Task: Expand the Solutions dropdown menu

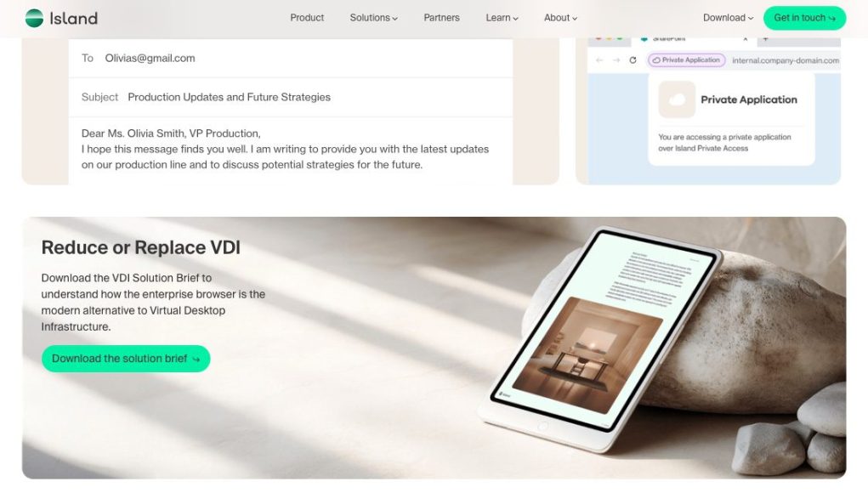Action: (374, 18)
